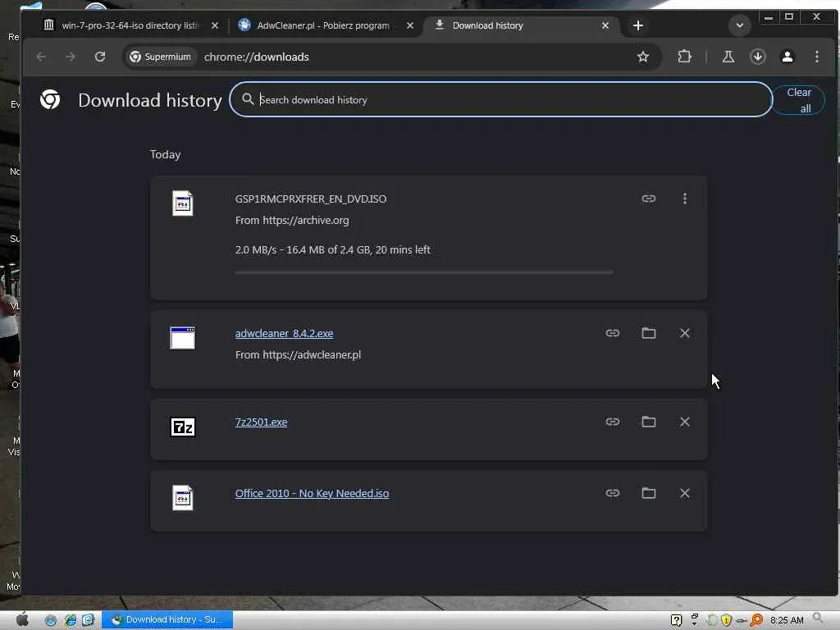The width and height of the screenshot is (840, 630).
Task: Open Office 2010 - No Key Needed.iso link
Action: tap(312, 493)
